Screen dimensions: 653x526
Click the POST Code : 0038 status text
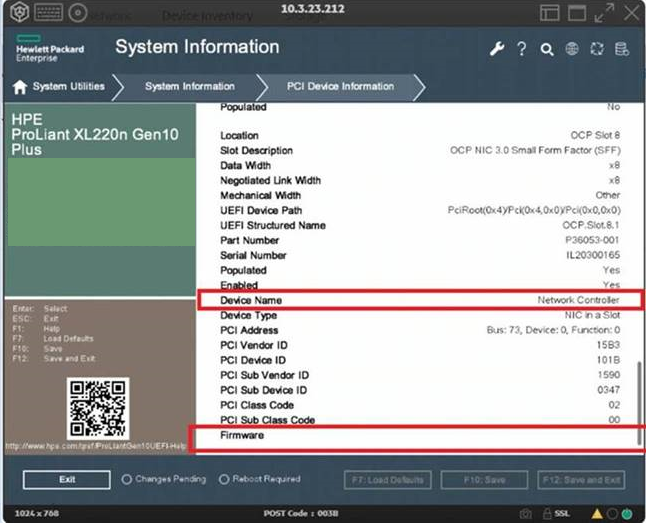point(301,514)
